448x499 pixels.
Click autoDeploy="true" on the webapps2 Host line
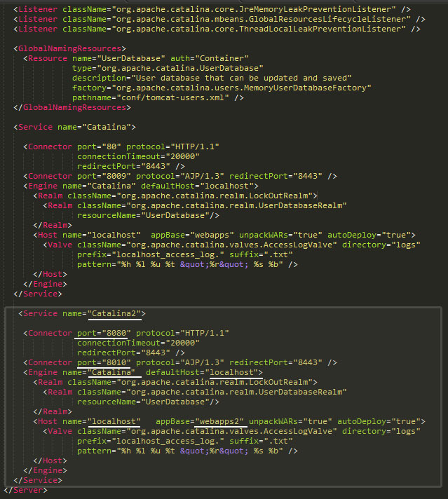click(379, 421)
